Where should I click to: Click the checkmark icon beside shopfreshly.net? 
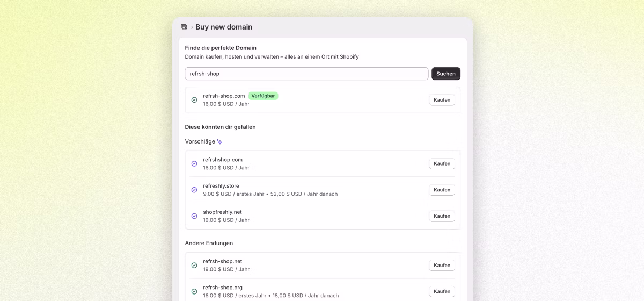pyautogui.click(x=194, y=216)
